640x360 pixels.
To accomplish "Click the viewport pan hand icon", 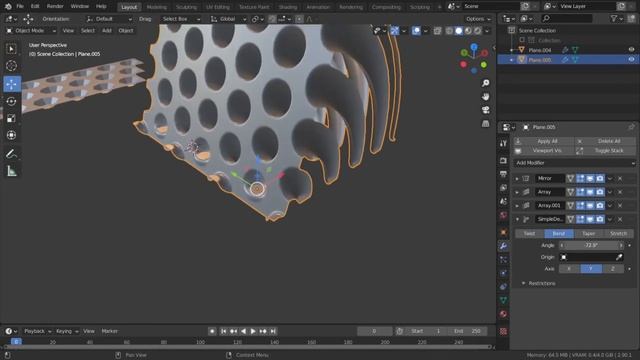I will point(485,97).
